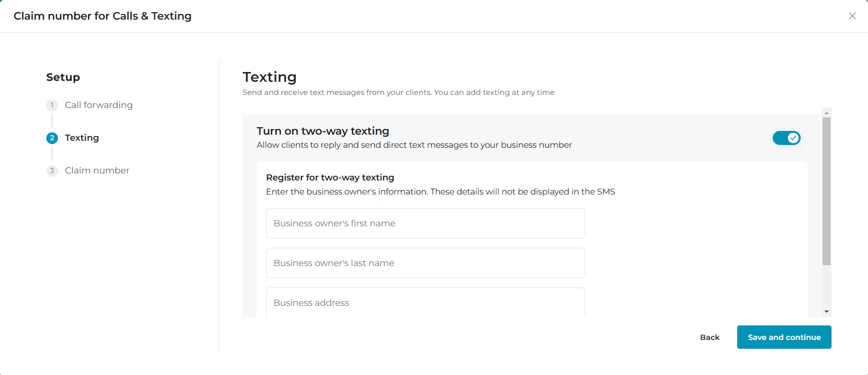Toggle off the Turn on two-way texting switch
This screenshot has height=375, width=868.
tap(787, 138)
